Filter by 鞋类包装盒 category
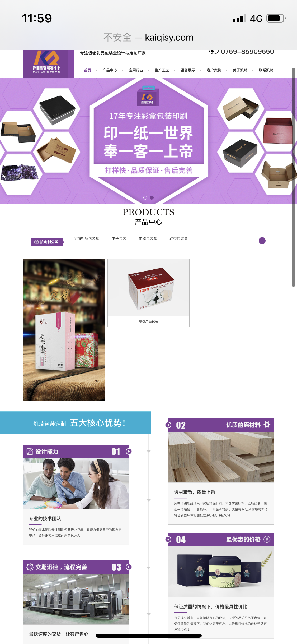Image resolution: width=297 pixels, height=644 pixels. 178,238
